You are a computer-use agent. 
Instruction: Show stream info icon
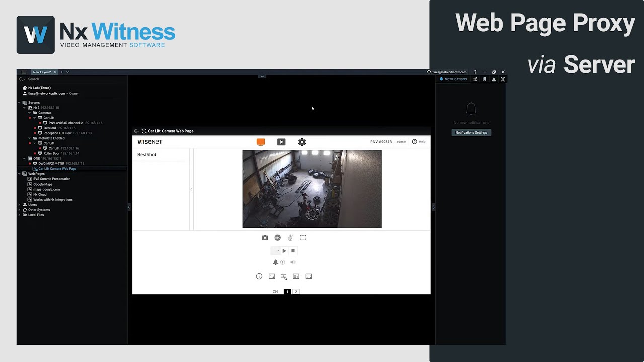259,276
